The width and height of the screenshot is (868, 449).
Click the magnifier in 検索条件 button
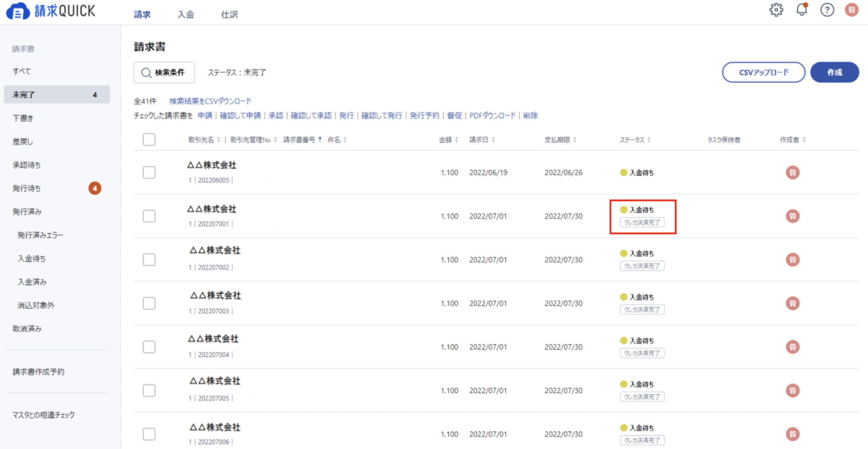tap(146, 73)
